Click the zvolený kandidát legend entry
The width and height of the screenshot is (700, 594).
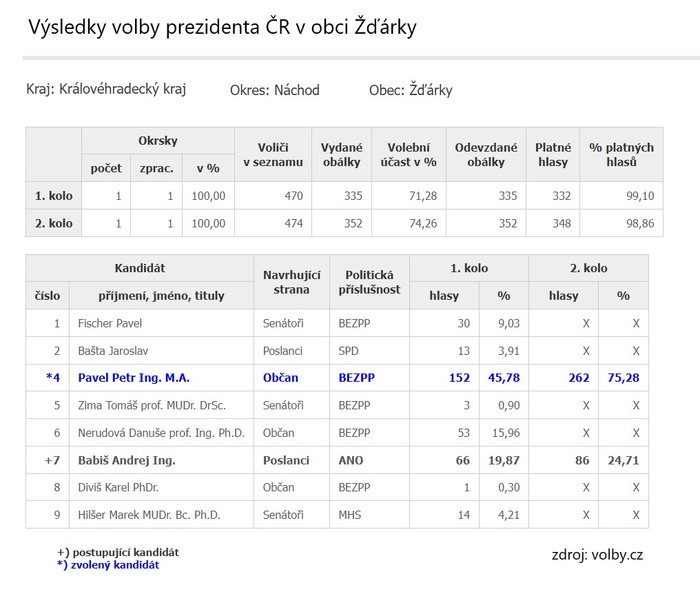coord(108,565)
